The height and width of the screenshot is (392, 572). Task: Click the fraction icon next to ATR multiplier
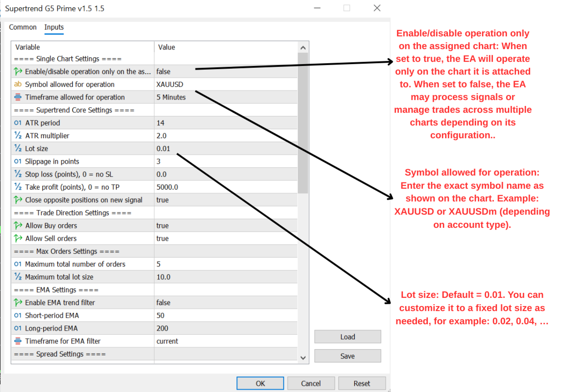18,136
